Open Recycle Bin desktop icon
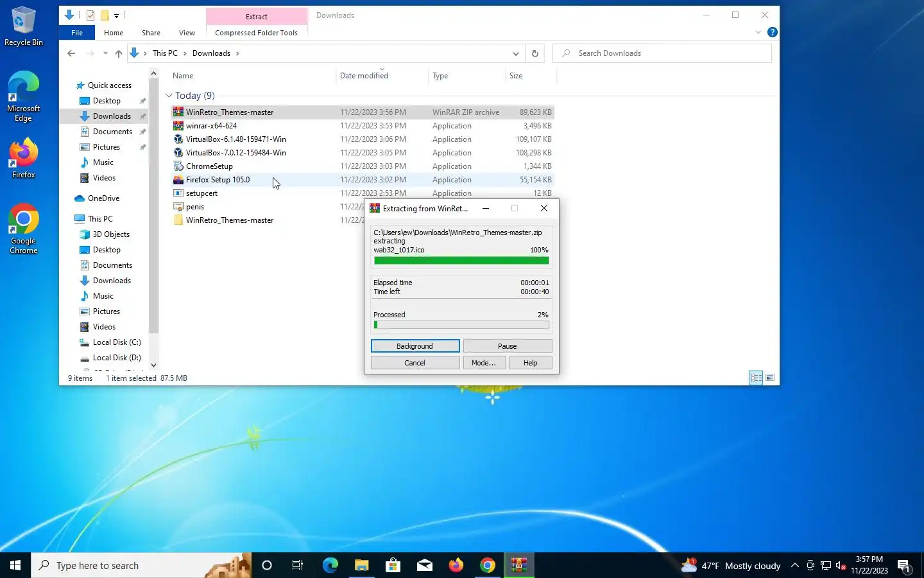 pos(24,27)
